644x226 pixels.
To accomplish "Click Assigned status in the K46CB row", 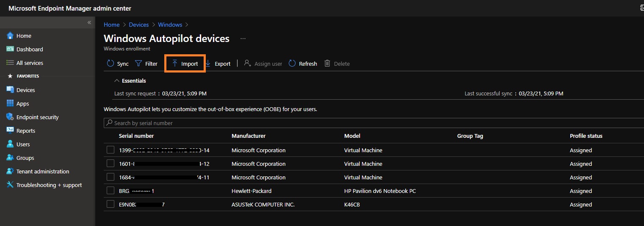I will click(581, 205).
